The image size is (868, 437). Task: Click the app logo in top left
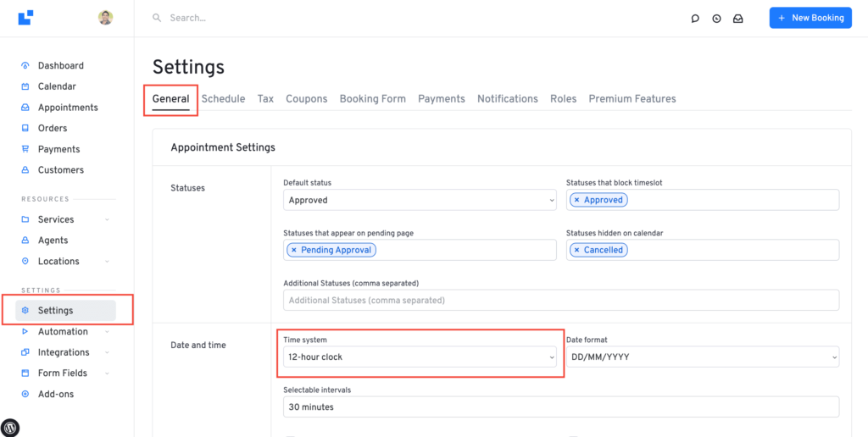(25, 17)
